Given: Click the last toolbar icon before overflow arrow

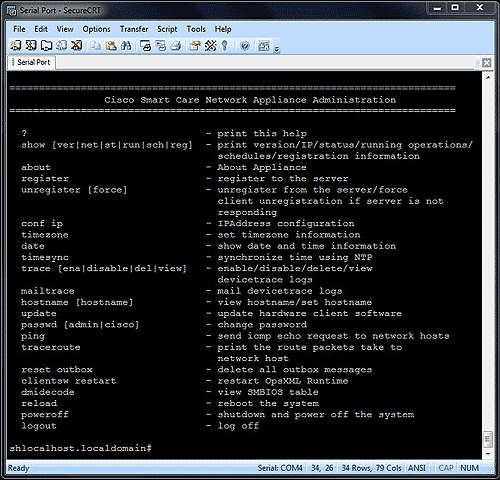Looking at the screenshot, I should pos(264,45).
